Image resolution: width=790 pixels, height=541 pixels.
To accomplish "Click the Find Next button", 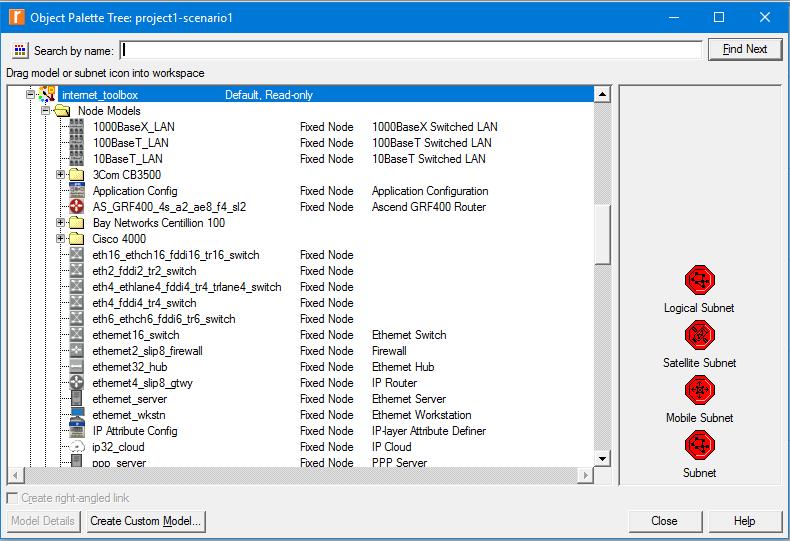I will [745, 49].
